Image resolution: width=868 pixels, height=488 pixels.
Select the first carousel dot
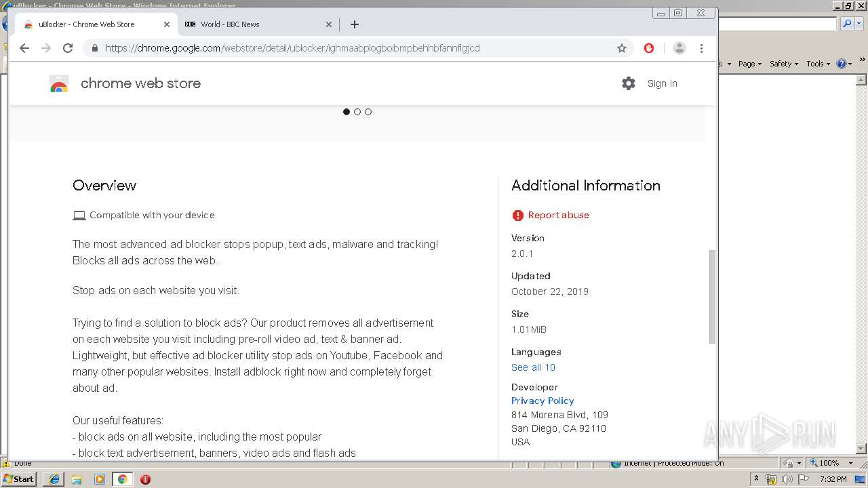(347, 112)
